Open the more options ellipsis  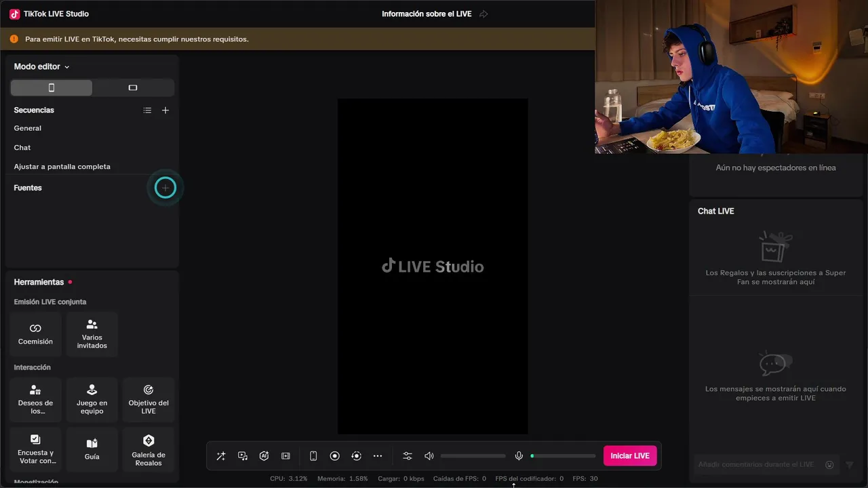point(378,456)
